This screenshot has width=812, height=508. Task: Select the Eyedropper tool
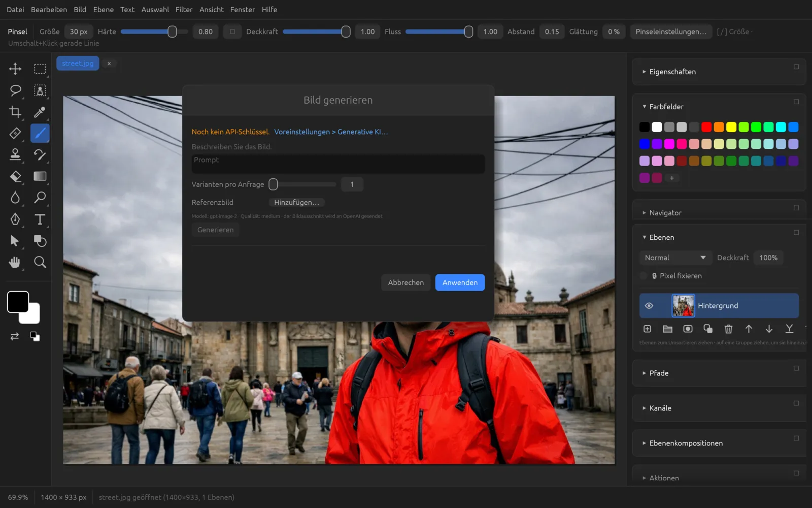click(40, 112)
